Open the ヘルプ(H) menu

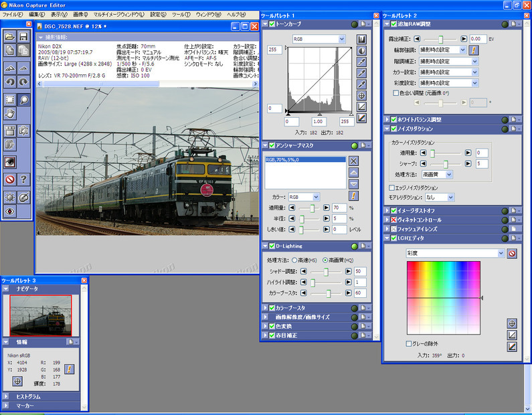[236, 15]
